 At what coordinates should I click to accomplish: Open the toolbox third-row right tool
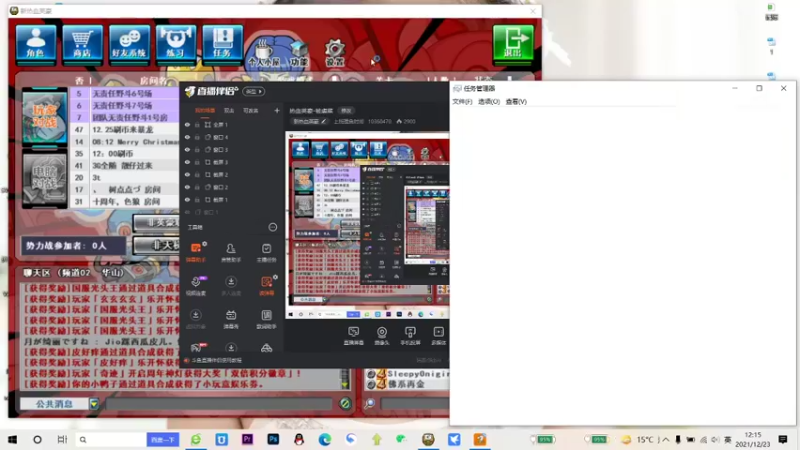click(266, 319)
